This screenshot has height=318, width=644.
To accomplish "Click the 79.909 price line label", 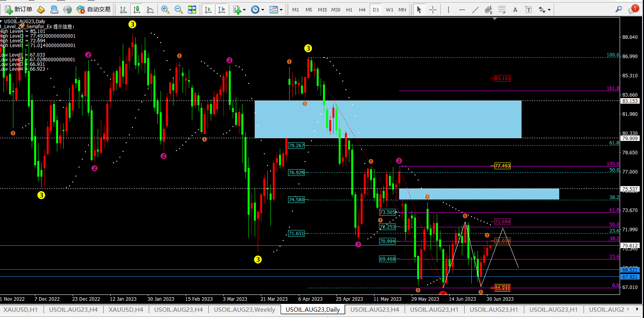I will point(630,138).
